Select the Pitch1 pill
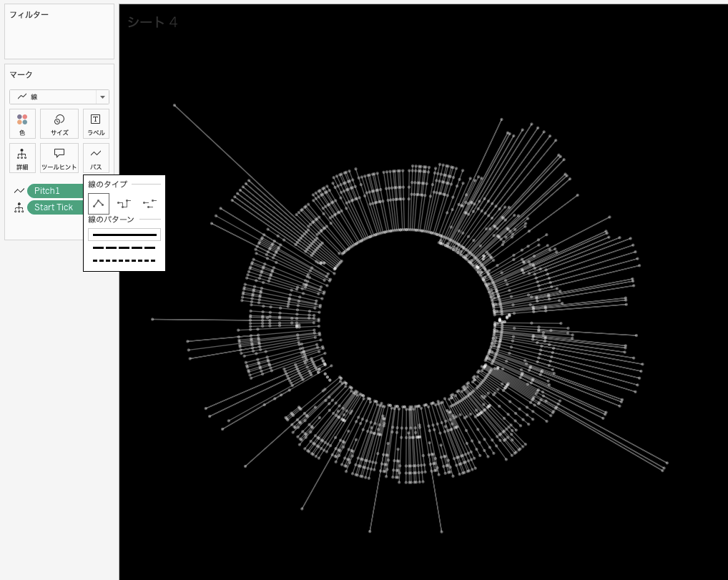The image size is (728, 580). pyautogui.click(x=55, y=191)
